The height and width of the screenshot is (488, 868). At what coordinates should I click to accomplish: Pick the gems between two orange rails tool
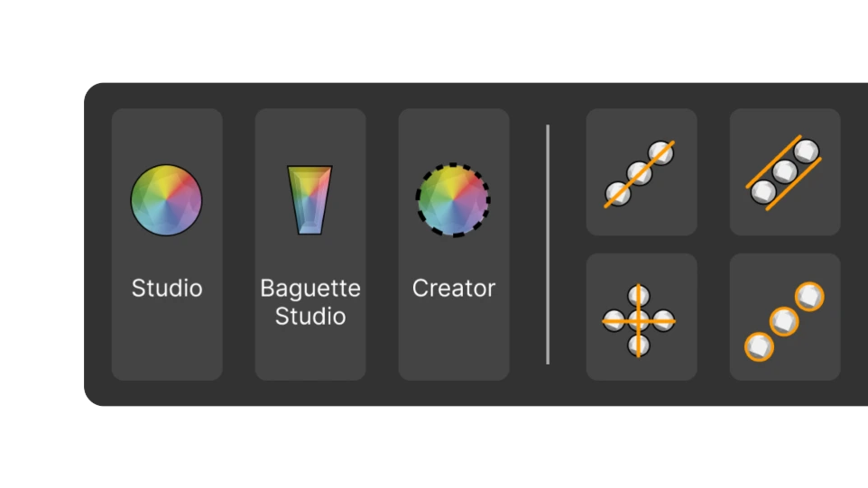784,172
